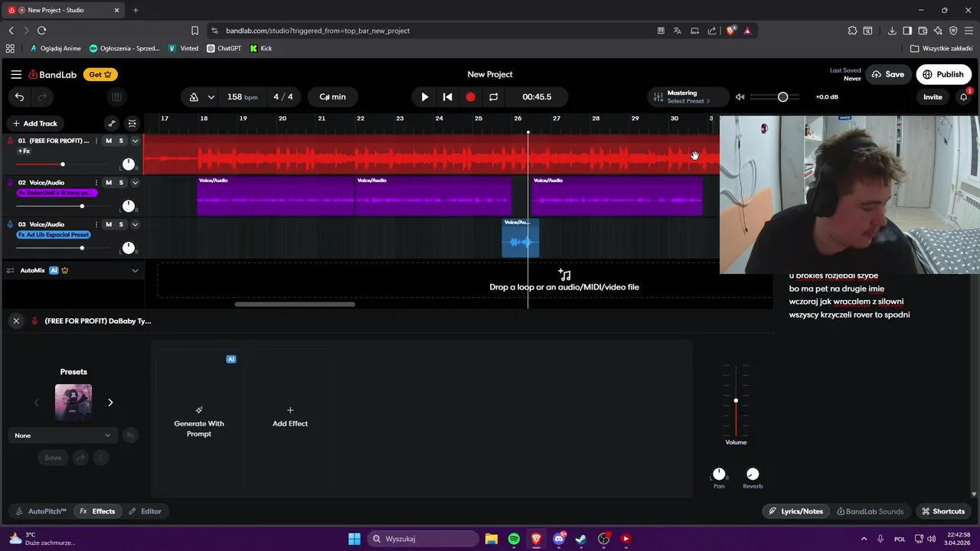Click the Windows Start button
980x551 pixels.
click(354, 539)
